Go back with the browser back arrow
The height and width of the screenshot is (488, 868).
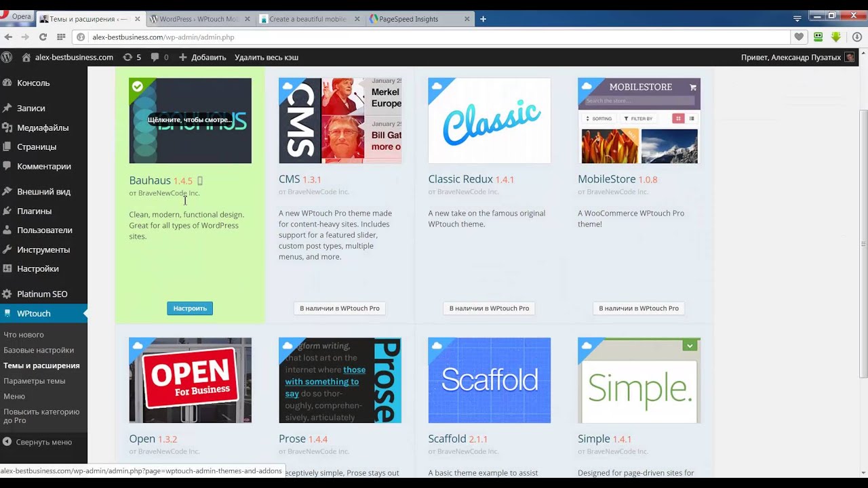coord(8,37)
